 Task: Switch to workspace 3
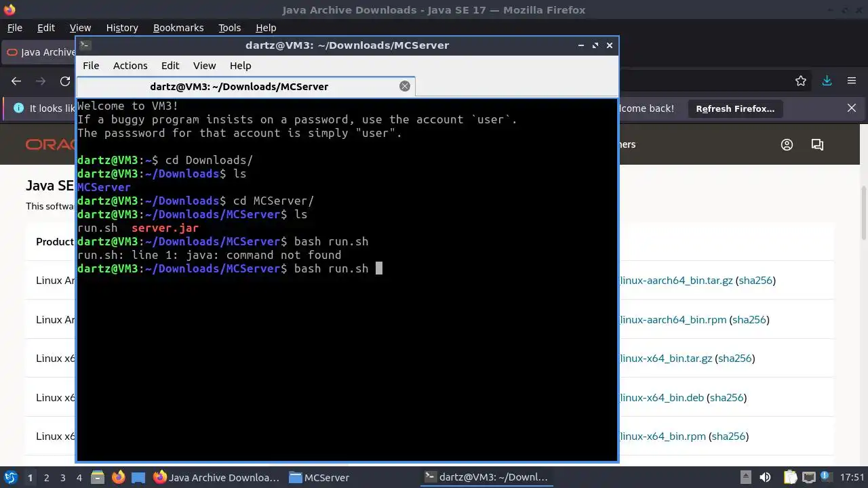[62, 478]
